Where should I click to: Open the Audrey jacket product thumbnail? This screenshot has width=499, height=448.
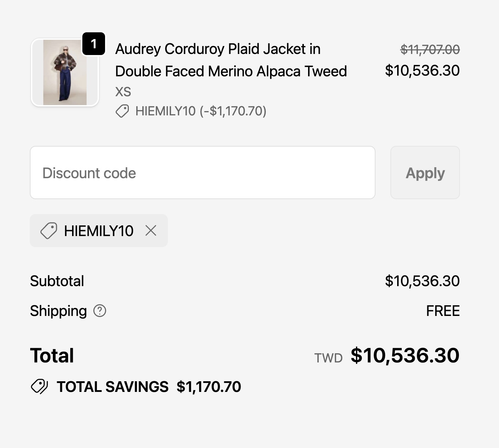[x=65, y=72]
